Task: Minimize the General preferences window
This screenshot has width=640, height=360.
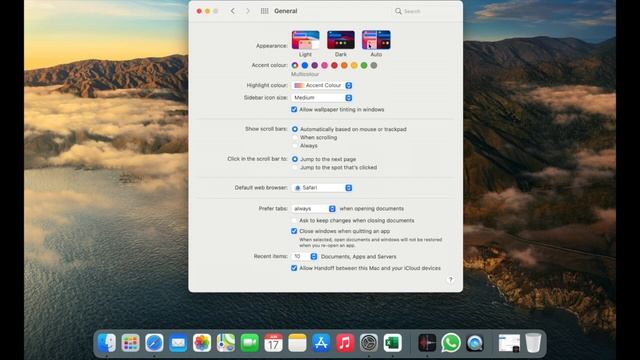Action: (207, 11)
